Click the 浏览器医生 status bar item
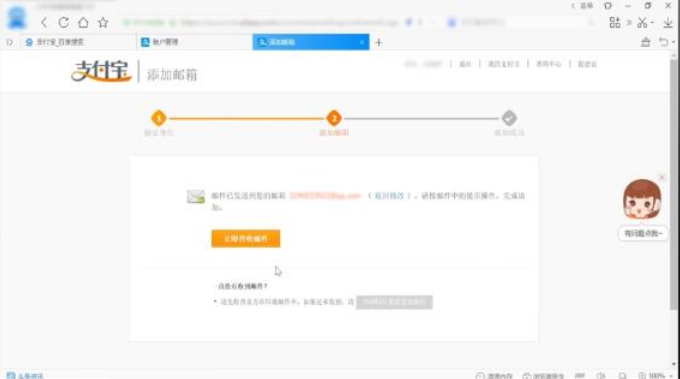680x379 pixels. [x=543, y=376]
